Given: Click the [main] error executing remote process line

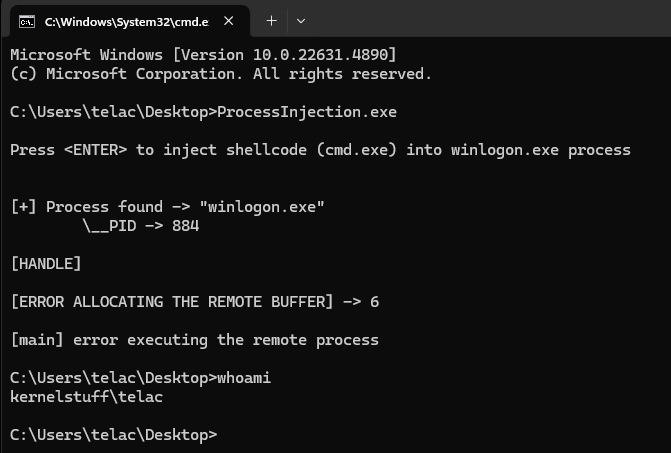Looking at the screenshot, I should (194, 340).
